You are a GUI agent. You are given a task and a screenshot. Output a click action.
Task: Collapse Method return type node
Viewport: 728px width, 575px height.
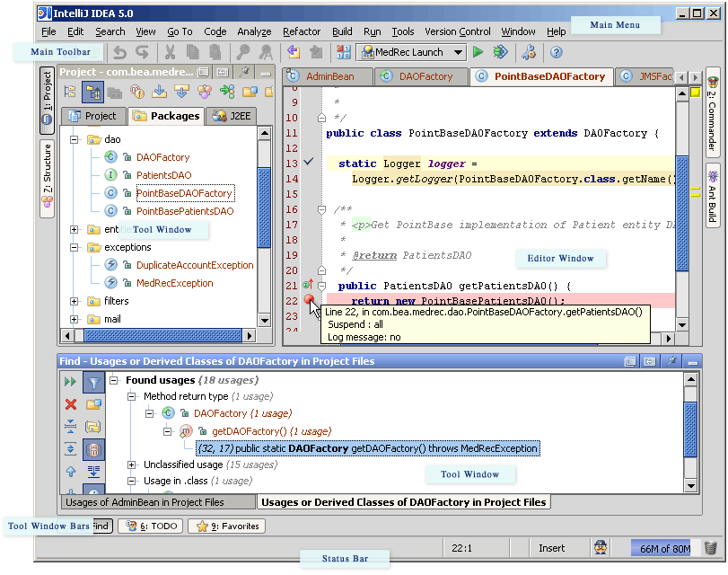[x=132, y=396]
